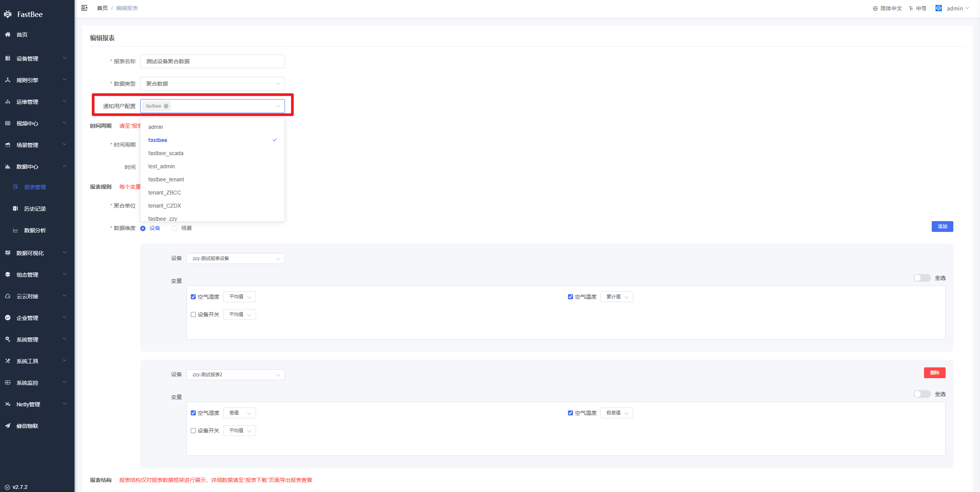Click the FastBee logo icon
The image size is (980, 492).
[x=8, y=14]
